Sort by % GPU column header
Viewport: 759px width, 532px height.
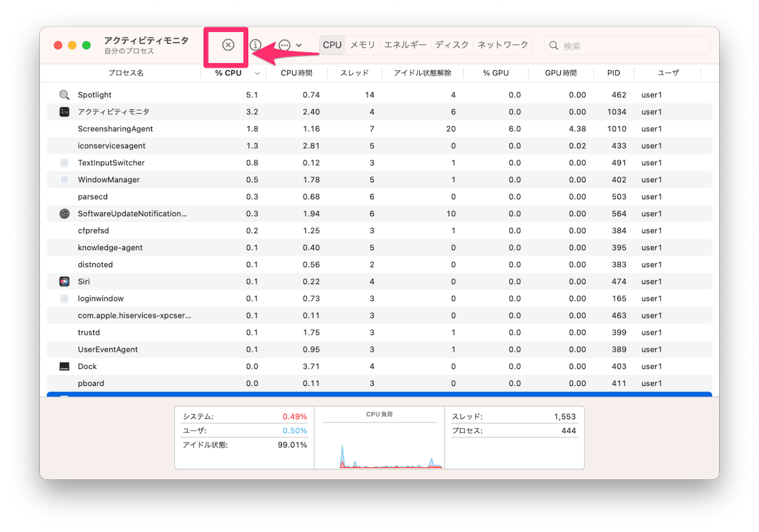tap(496, 73)
